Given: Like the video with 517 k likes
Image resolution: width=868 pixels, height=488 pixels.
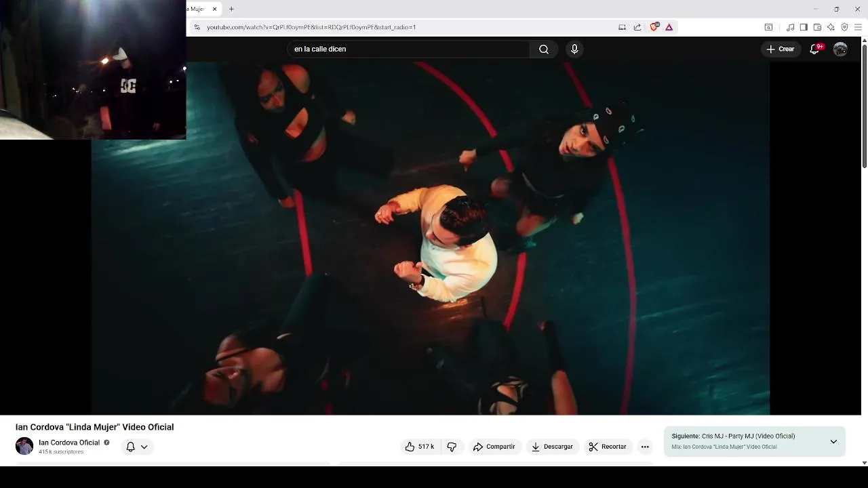Looking at the screenshot, I should [420, 447].
